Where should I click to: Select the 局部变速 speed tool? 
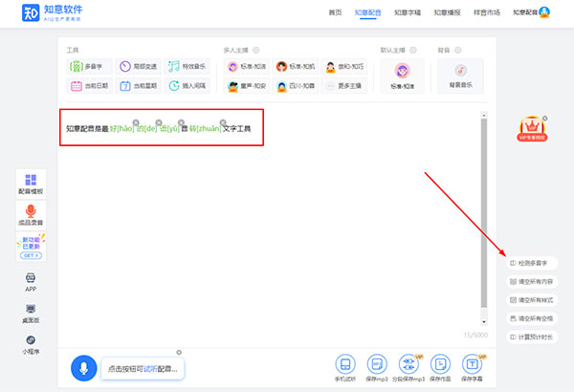(139, 66)
